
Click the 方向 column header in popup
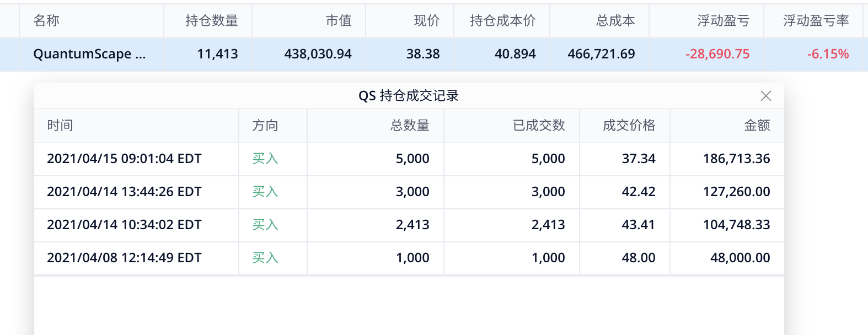click(x=265, y=126)
